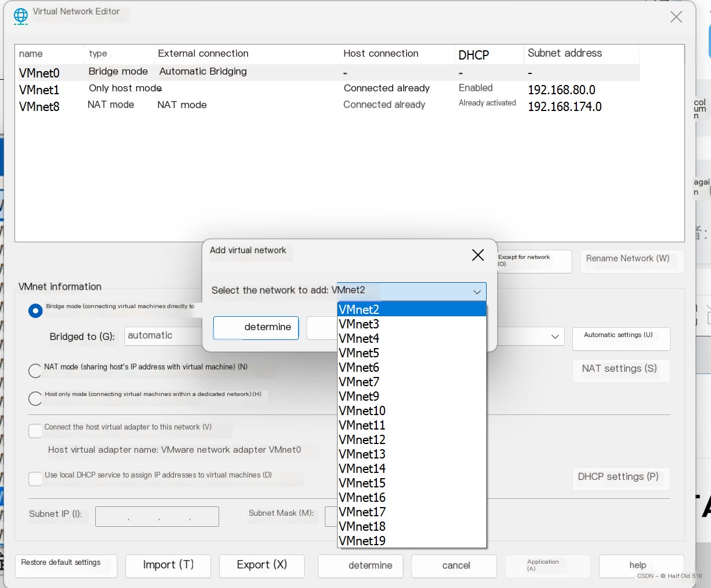Open the Bridged to automatic dropdown
This screenshot has width=711, height=588.
click(x=554, y=336)
